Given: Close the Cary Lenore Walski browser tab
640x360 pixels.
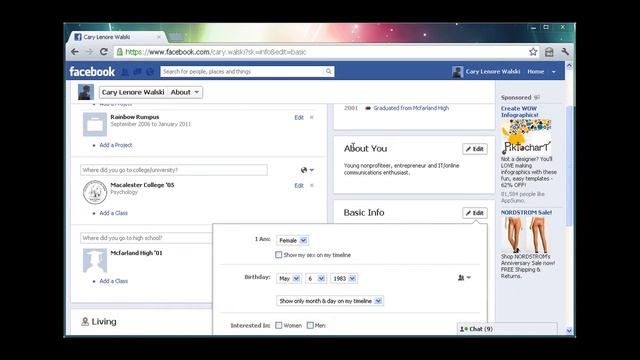Looking at the screenshot, I should point(159,37).
